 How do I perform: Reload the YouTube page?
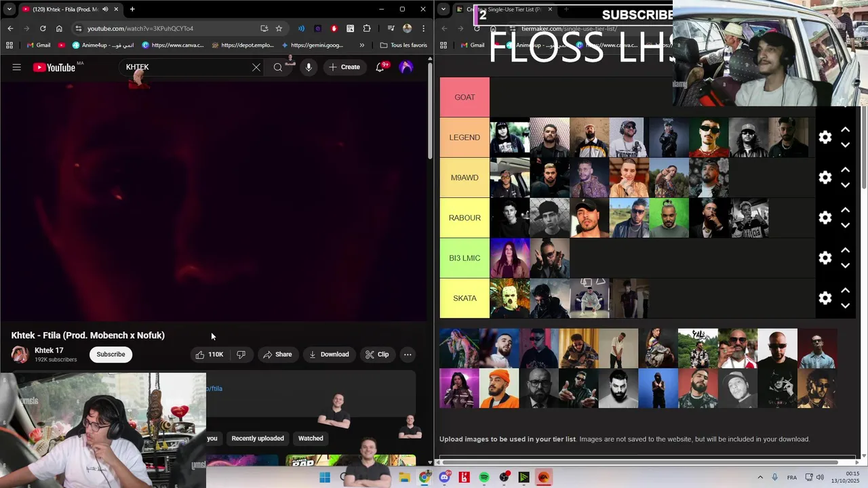pos(43,28)
